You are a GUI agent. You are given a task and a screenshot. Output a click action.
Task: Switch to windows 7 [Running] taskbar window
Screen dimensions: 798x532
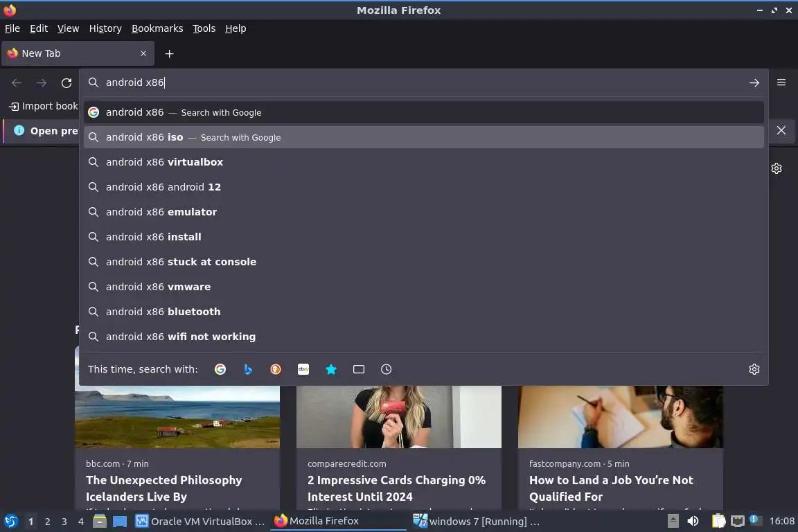476,522
